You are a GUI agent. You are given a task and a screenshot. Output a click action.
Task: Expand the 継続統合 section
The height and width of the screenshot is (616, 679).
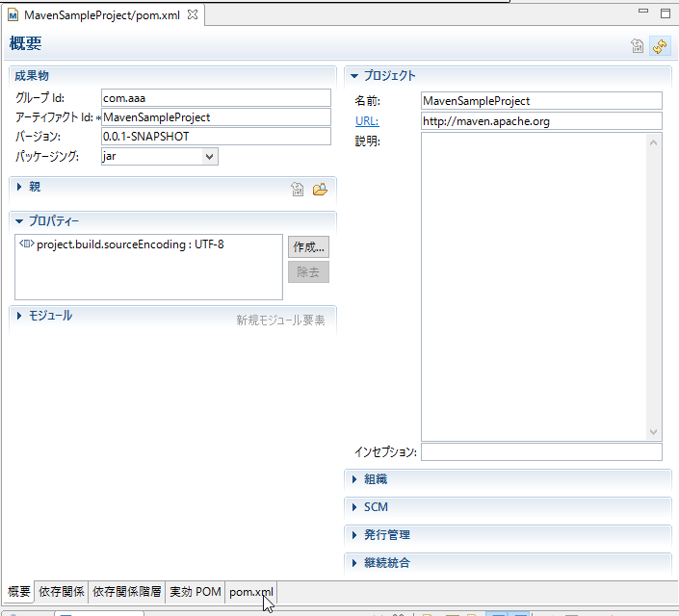354,563
